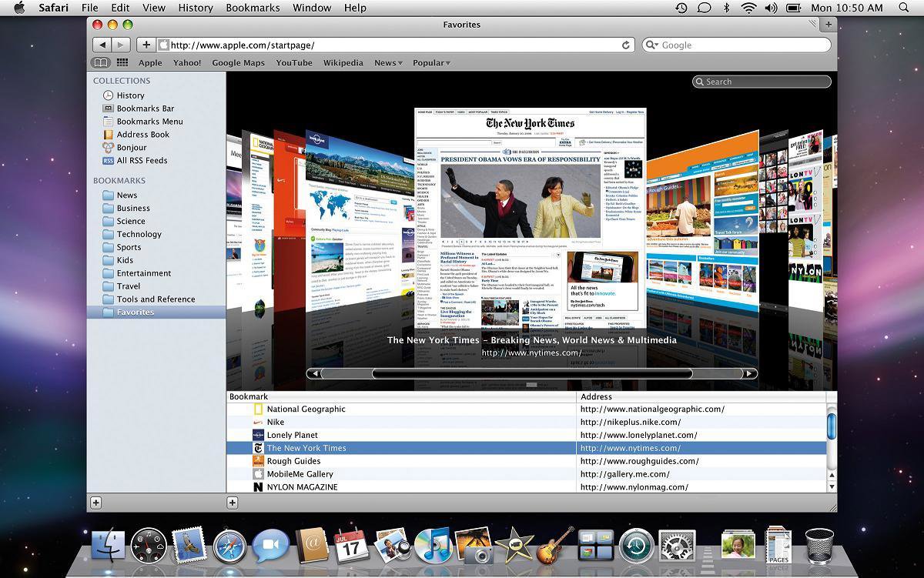The height and width of the screenshot is (578, 924).
Task: Open the Bookmarks menu in menu bar
Action: (x=253, y=8)
